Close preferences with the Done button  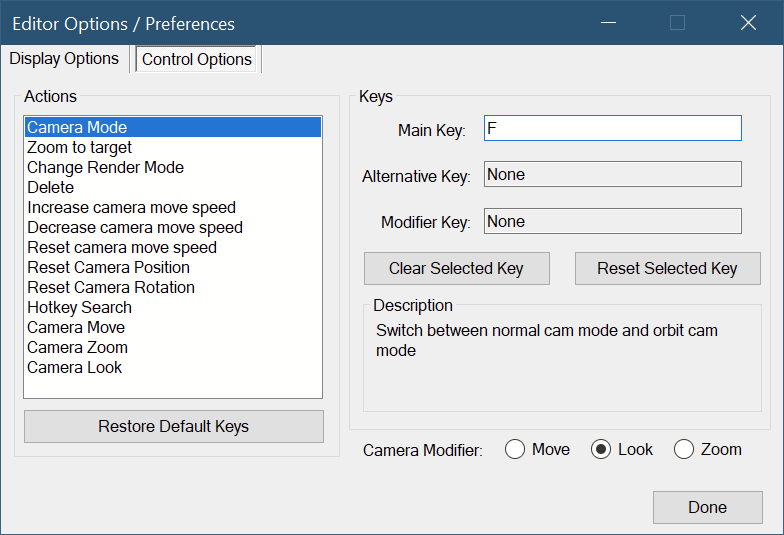707,507
